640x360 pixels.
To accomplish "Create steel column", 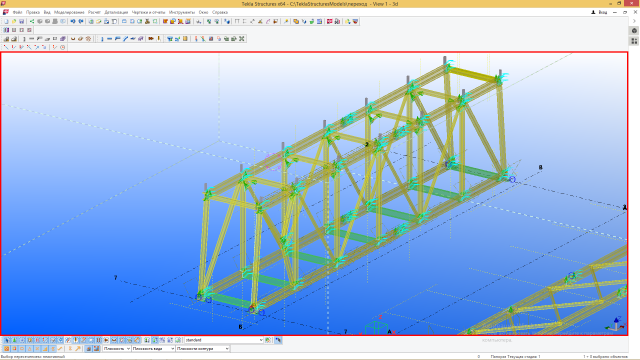I will 102,39.
